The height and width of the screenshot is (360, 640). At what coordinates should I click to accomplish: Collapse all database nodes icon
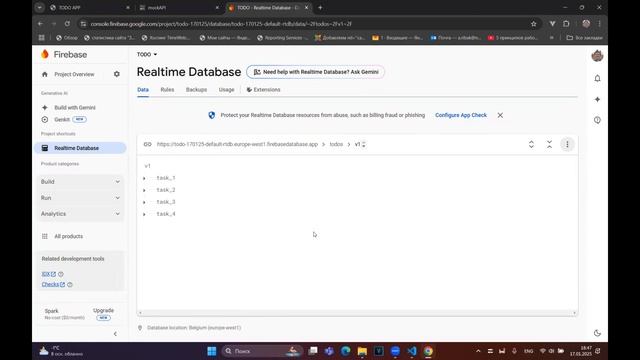click(x=549, y=144)
